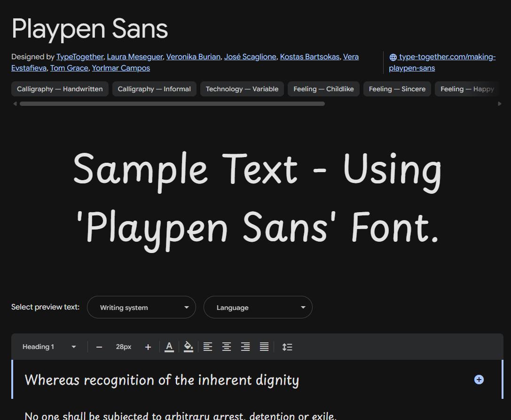Open the text color picker

(169, 347)
